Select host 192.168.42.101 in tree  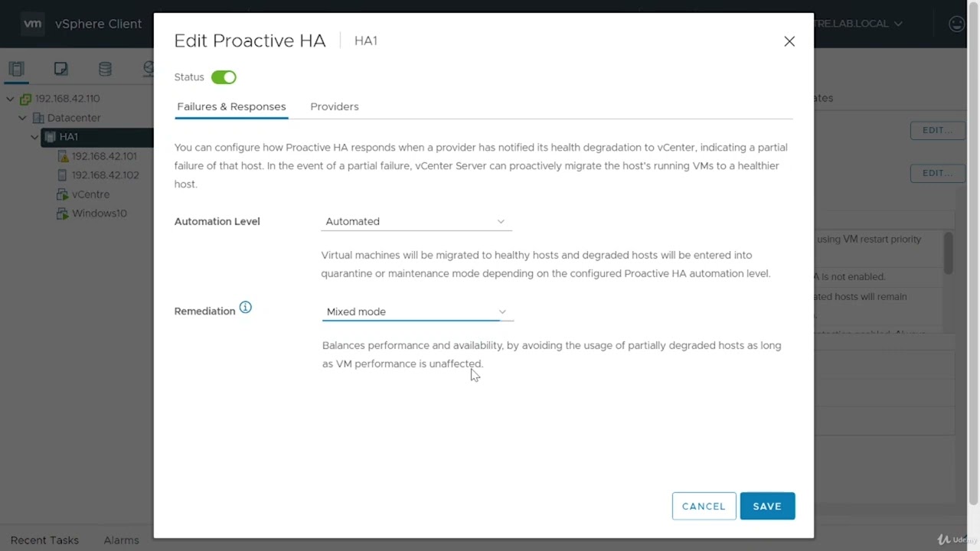[104, 156]
